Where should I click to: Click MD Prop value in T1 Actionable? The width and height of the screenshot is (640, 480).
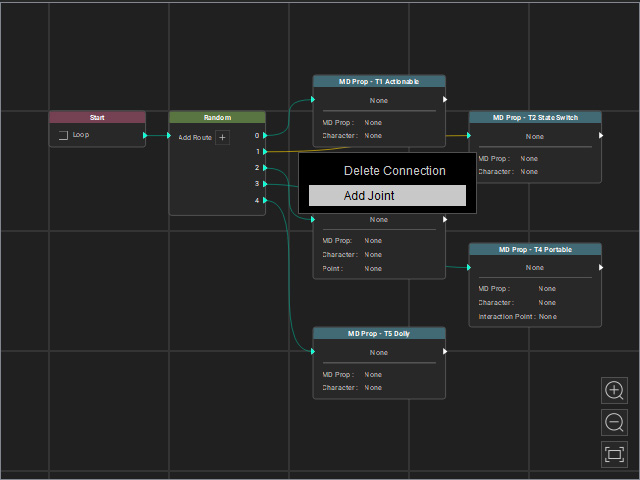point(373,122)
